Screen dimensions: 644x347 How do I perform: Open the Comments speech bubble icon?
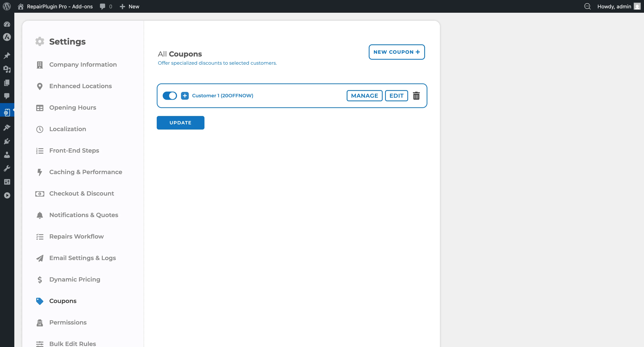7,96
